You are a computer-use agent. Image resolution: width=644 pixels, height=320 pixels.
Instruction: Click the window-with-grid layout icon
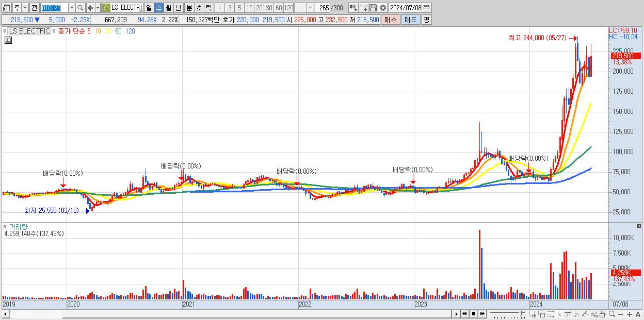pyautogui.click(x=533, y=314)
